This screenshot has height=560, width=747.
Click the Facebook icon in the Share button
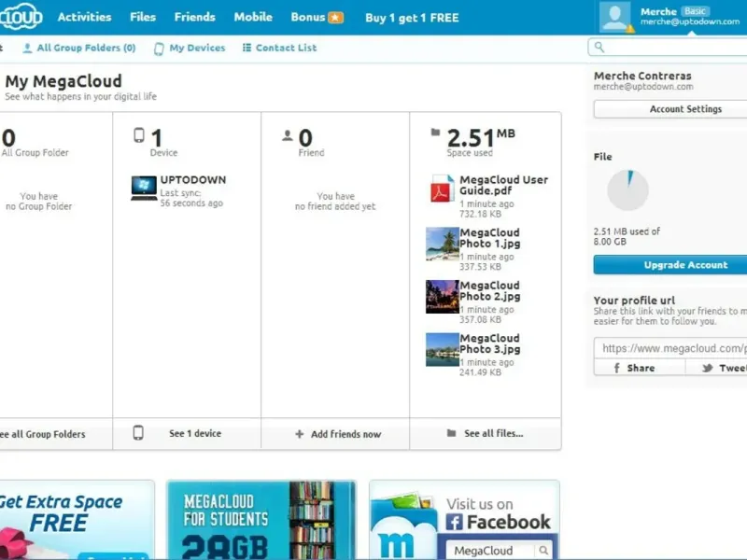(617, 368)
